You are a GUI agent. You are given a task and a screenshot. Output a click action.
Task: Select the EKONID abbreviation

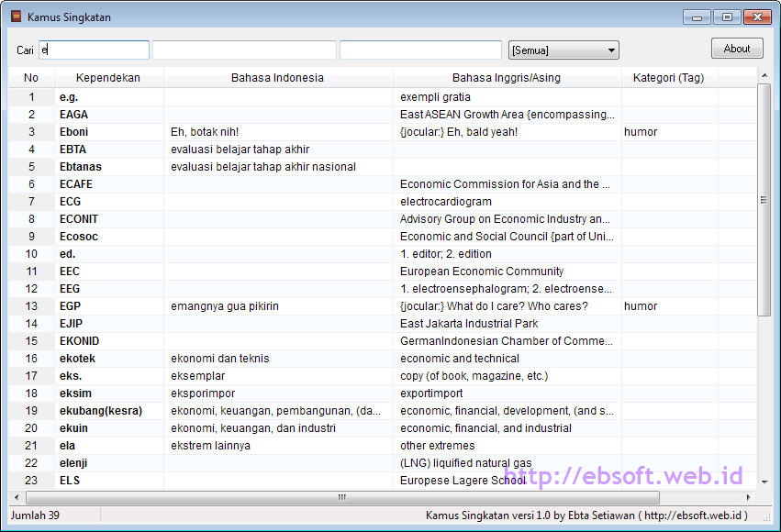point(79,341)
